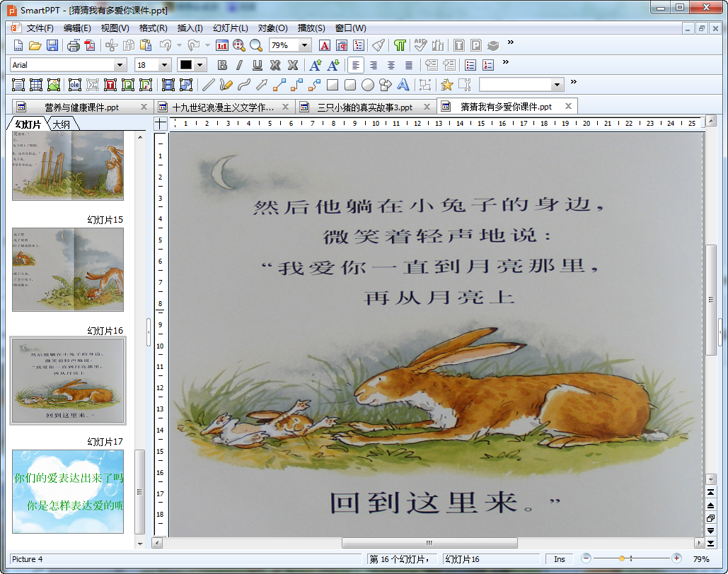Show formatting marks pilcrow icon

pos(400,45)
